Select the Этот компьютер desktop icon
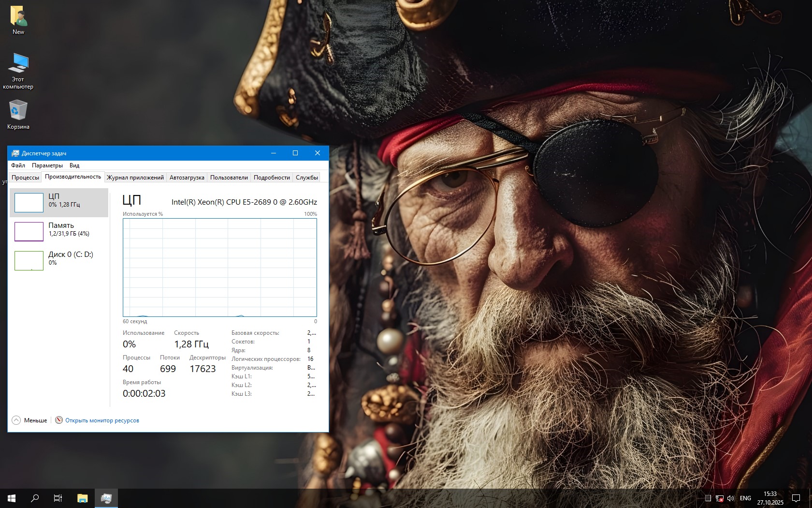 pos(18,71)
